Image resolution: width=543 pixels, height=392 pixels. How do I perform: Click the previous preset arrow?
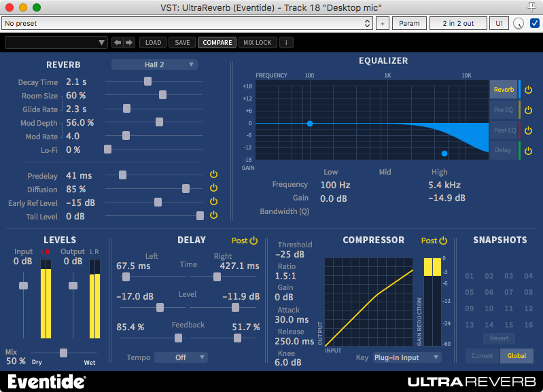(118, 42)
